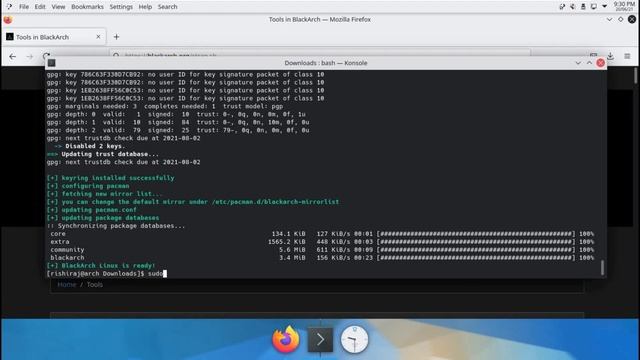Minimize the Firefox window

[x=609, y=19]
